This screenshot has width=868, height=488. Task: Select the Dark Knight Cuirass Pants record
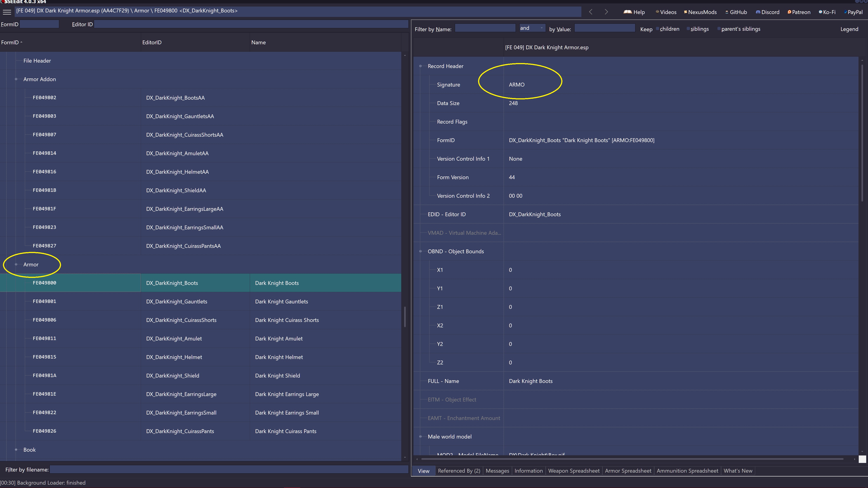click(200, 431)
